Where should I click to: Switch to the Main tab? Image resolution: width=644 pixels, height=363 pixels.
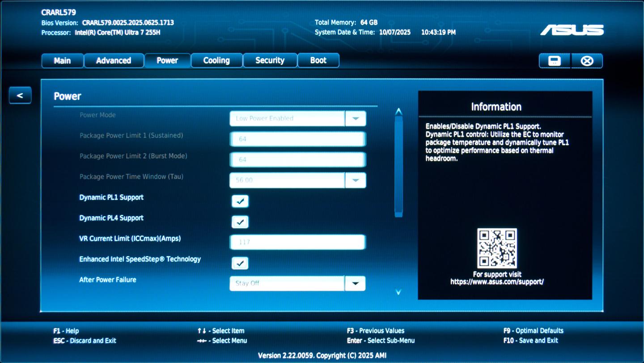[62, 61]
